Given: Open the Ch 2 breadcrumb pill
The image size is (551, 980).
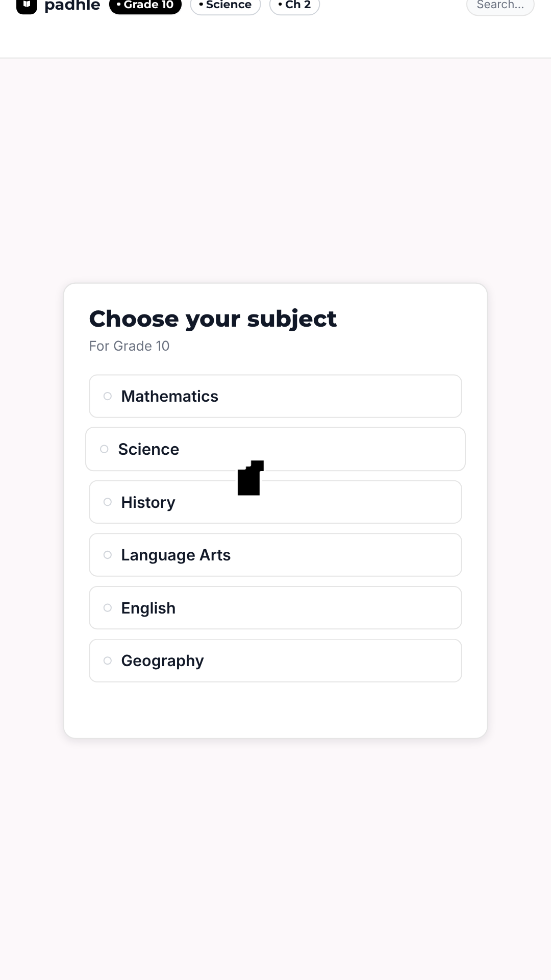Looking at the screenshot, I should click(x=294, y=5).
